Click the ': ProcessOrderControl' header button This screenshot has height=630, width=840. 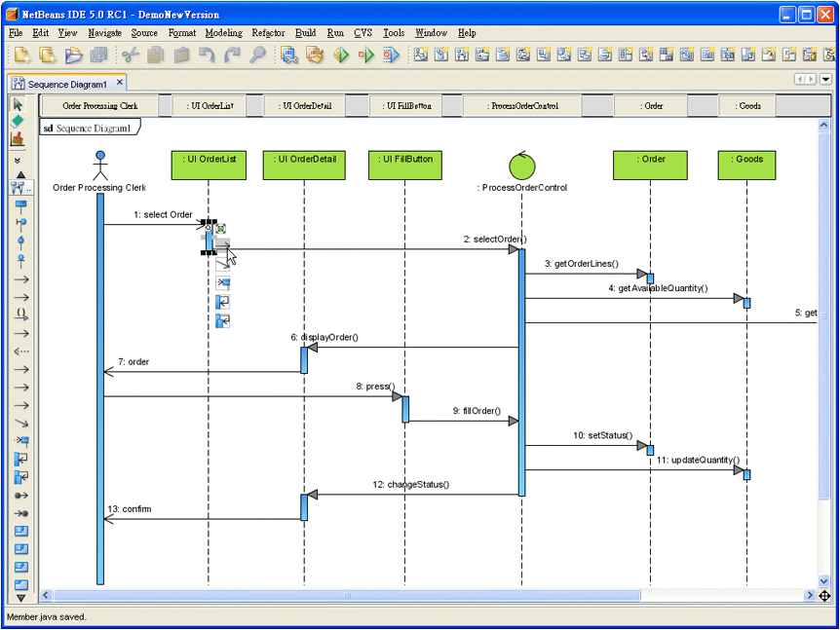522,106
